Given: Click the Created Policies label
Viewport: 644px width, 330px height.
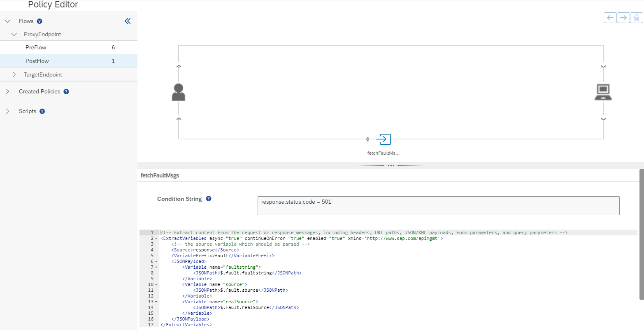Looking at the screenshot, I should point(40,91).
